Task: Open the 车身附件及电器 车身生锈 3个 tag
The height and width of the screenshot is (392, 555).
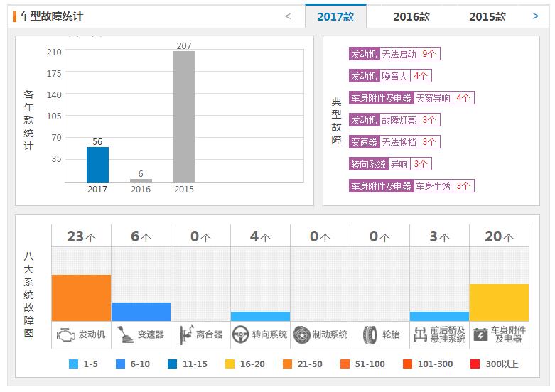Action: (x=411, y=186)
